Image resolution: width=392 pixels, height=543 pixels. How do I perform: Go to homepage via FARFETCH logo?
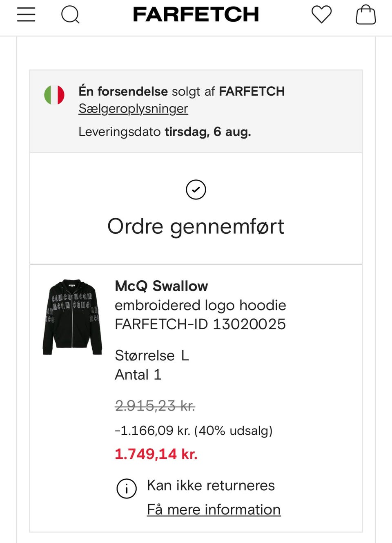pos(196,15)
